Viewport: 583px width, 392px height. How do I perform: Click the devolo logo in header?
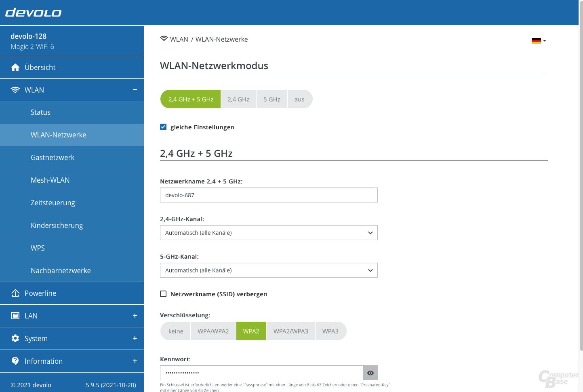tap(33, 13)
